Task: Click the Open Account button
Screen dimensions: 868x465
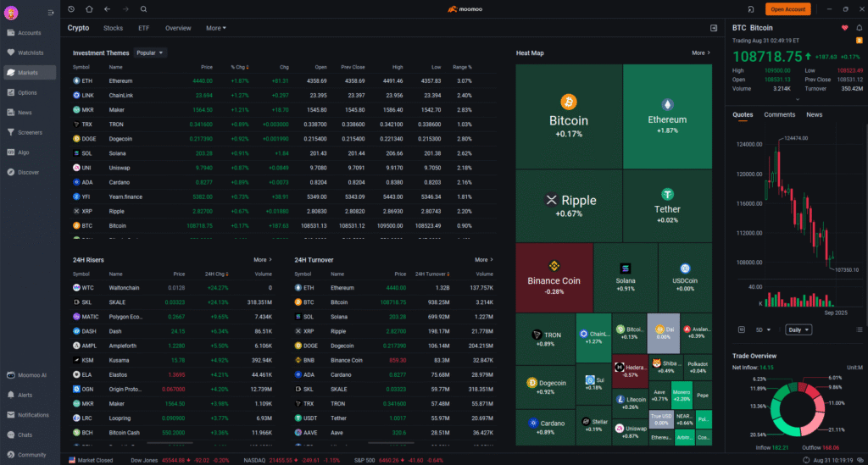Action: click(x=787, y=8)
